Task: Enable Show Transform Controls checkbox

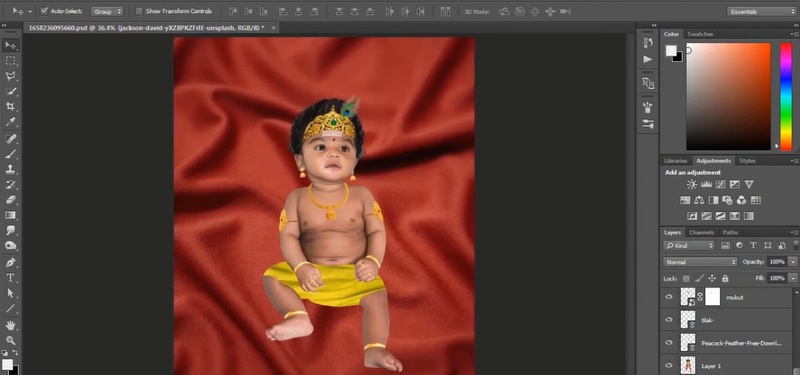Action: coord(139,11)
